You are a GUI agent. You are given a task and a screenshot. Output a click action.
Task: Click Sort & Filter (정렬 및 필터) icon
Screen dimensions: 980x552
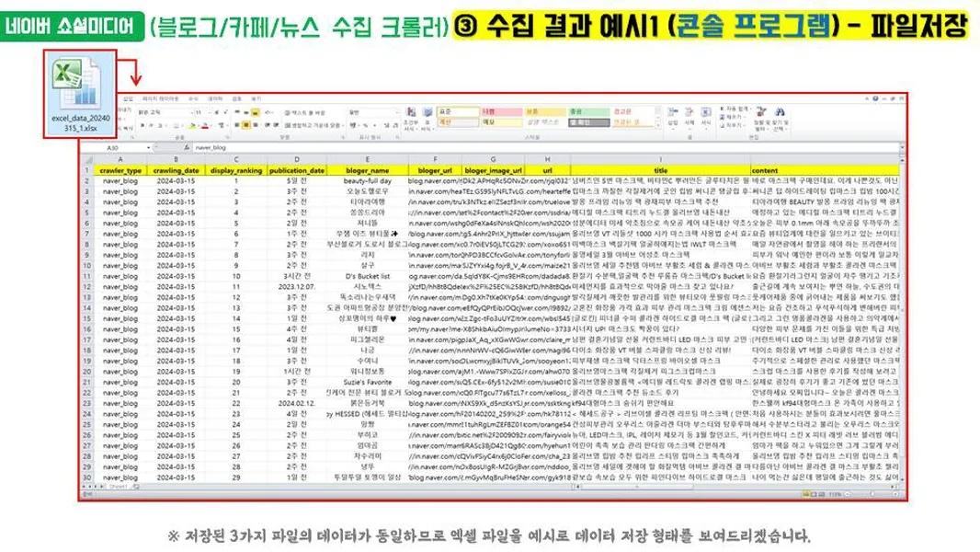coord(761,112)
